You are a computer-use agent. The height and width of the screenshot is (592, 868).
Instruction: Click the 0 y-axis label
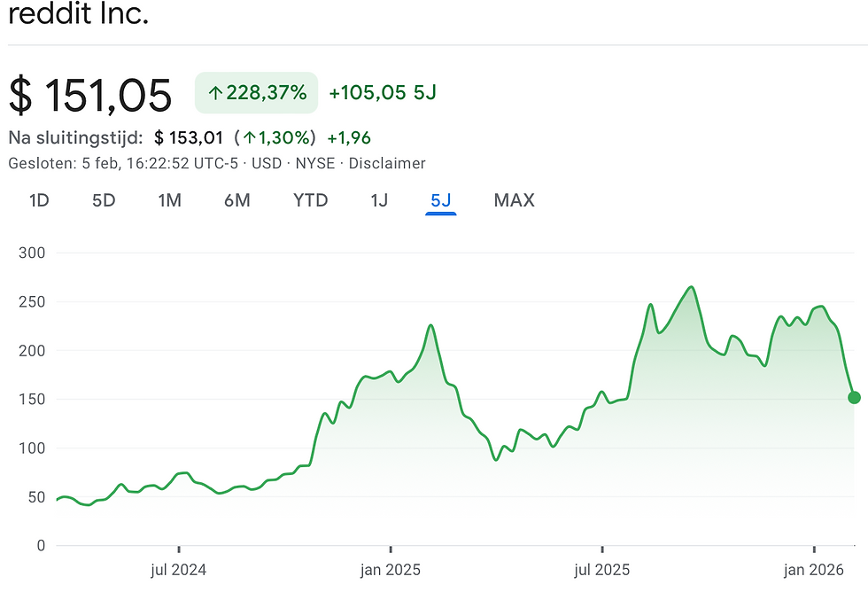point(41,546)
